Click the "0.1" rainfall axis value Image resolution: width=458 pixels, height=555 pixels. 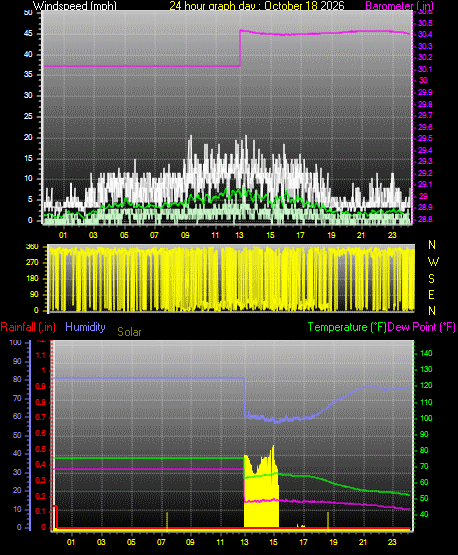click(41, 511)
